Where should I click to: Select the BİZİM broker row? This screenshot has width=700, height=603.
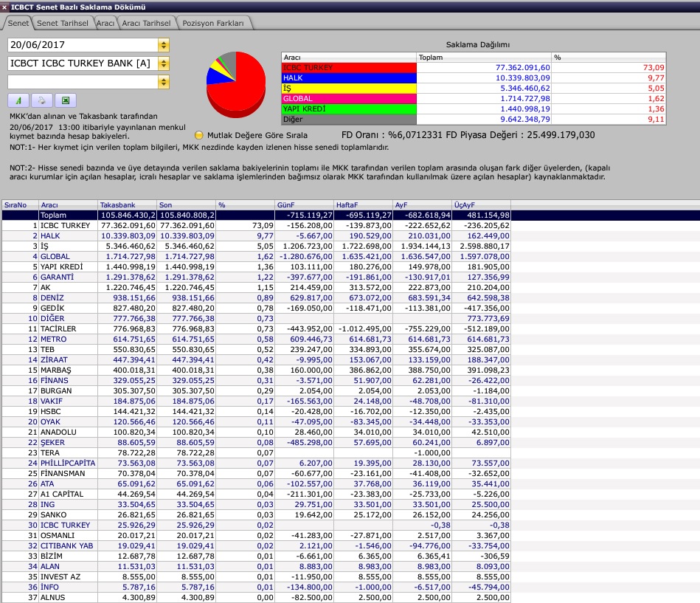click(256, 556)
